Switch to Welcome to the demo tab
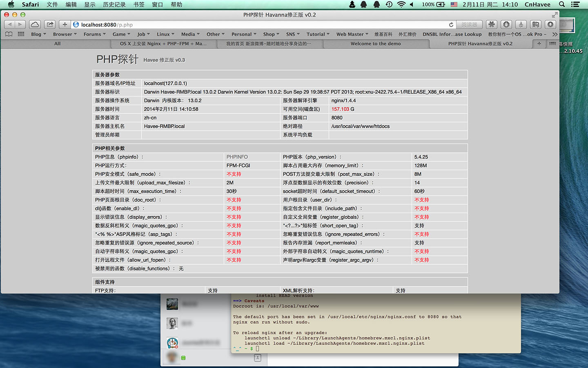Image resolution: width=588 pixels, height=368 pixels. [376, 44]
